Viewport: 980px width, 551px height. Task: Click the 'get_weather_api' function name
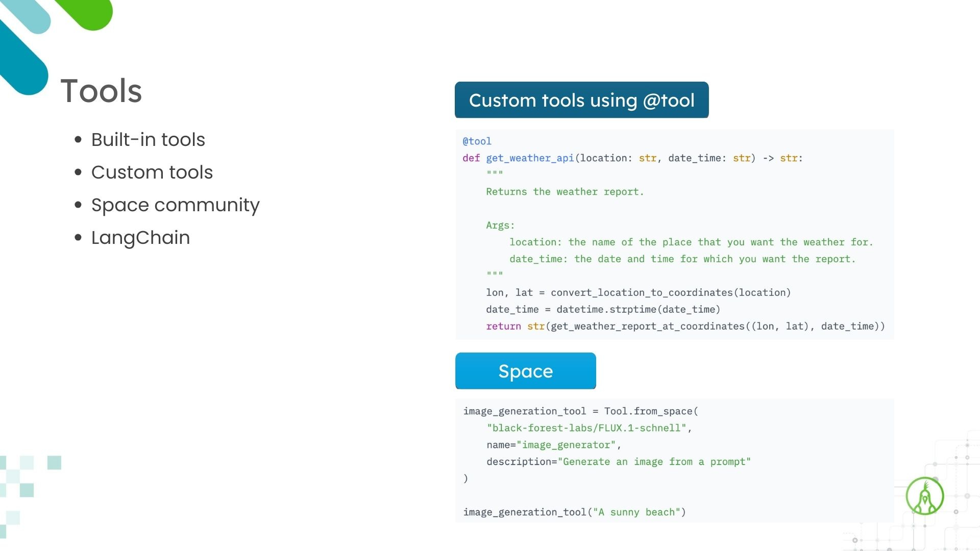(530, 158)
